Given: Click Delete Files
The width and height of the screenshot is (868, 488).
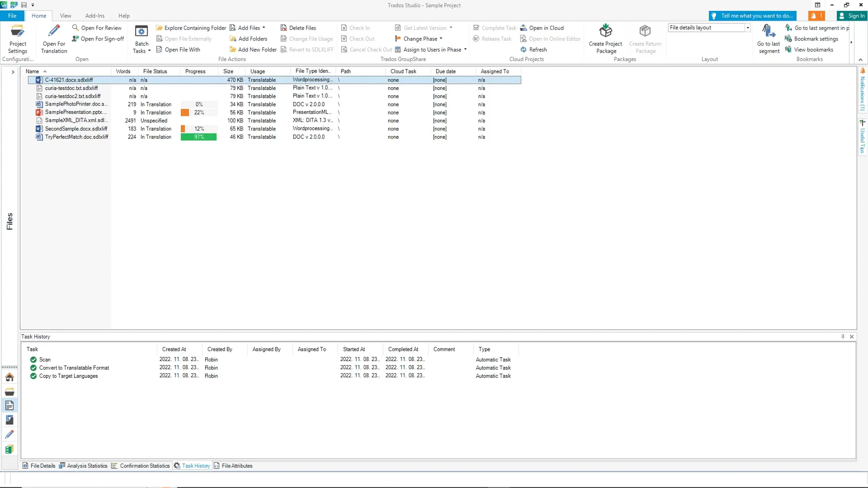Looking at the screenshot, I should click(x=298, y=28).
